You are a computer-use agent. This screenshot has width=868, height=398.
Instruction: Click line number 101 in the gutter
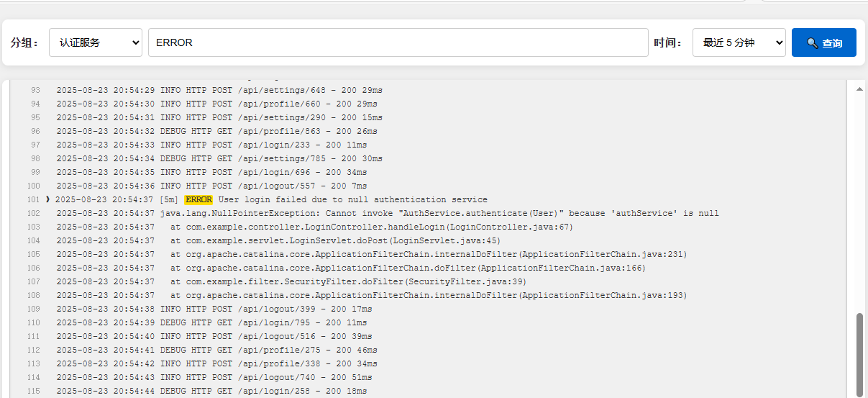coord(32,199)
